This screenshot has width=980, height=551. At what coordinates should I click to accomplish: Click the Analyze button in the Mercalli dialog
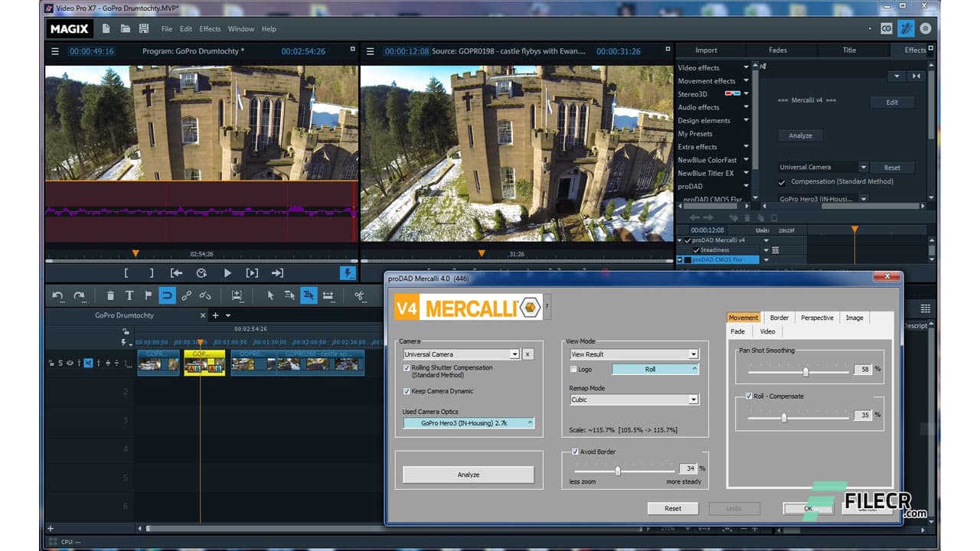468,474
